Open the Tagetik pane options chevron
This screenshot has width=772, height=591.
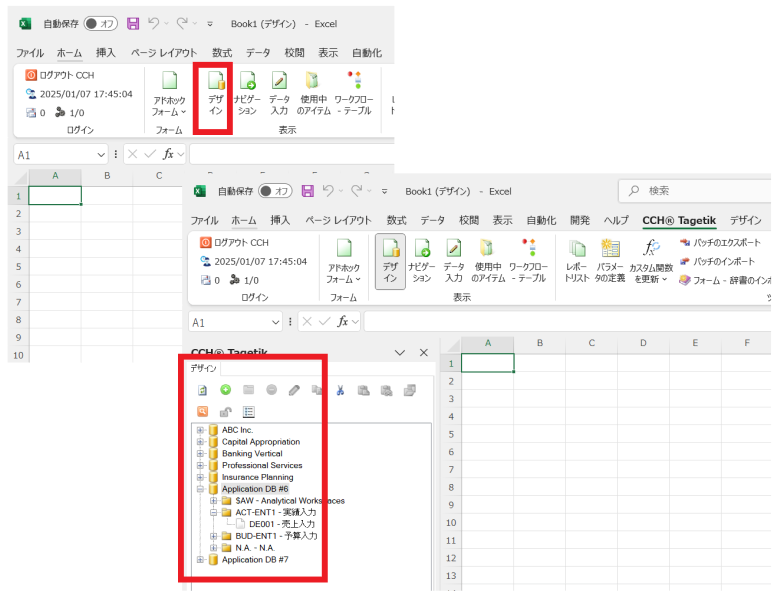point(401,353)
